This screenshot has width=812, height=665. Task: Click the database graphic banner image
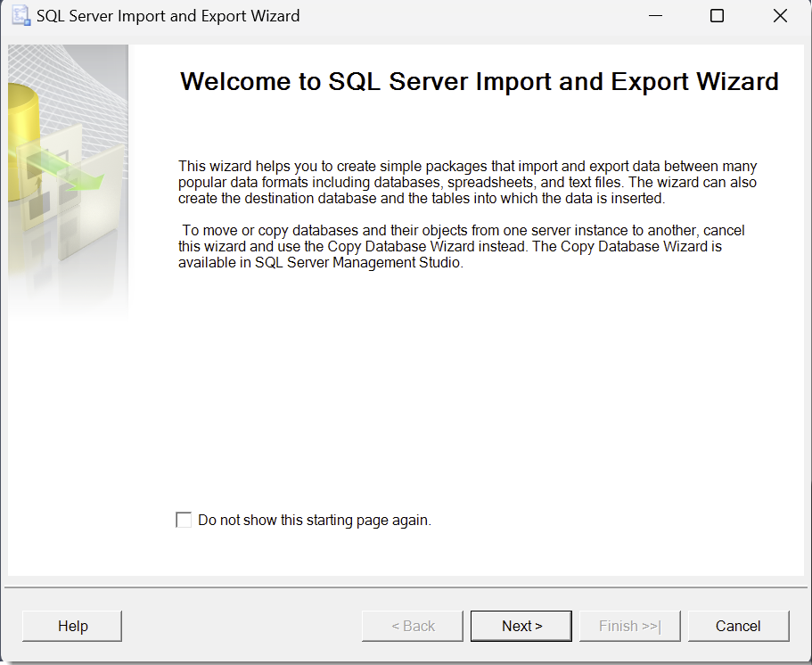click(68, 181)
